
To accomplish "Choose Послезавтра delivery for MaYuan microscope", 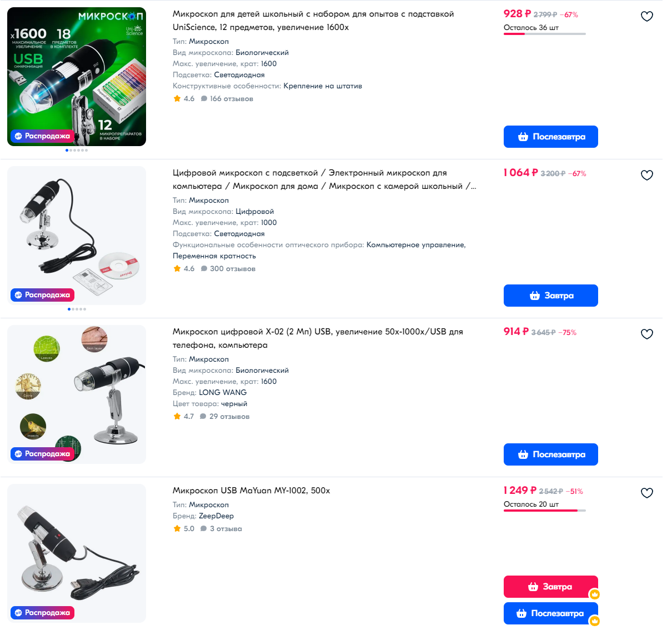I will point(550,613).
